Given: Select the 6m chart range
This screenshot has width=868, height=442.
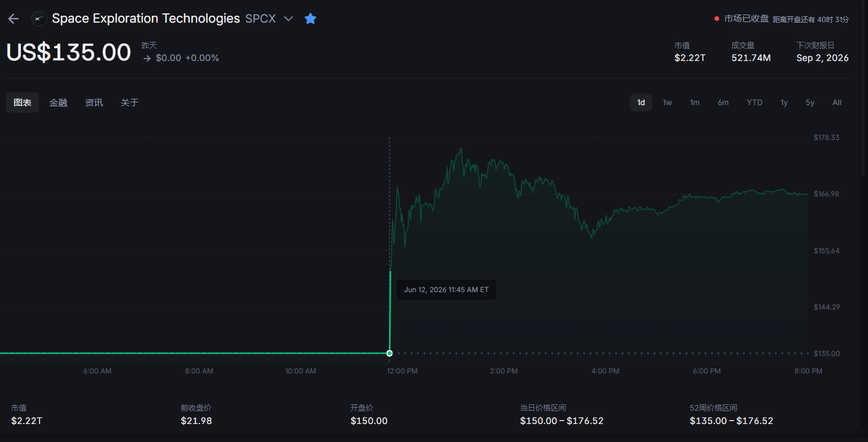Looking at the screenshot, I should coord(723,103).
